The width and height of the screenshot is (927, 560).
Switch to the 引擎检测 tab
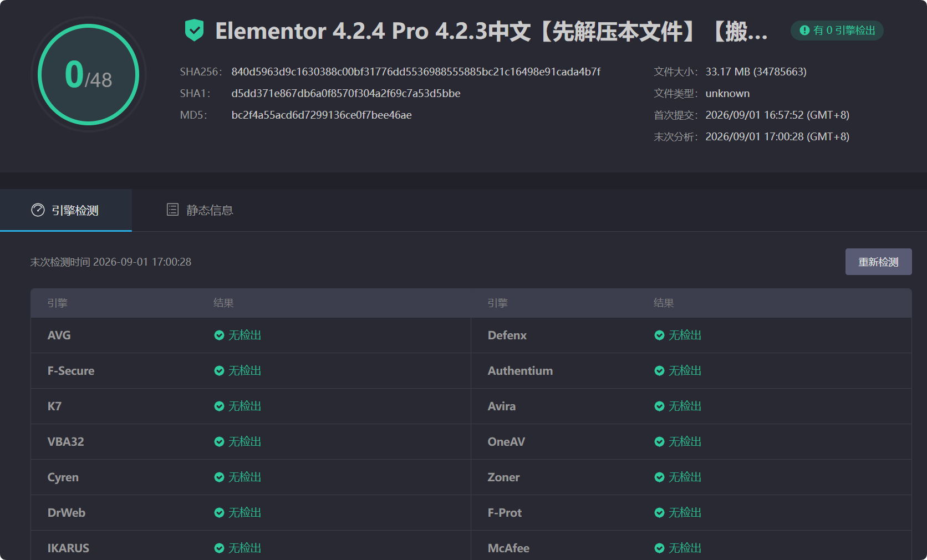pos(66,210)
